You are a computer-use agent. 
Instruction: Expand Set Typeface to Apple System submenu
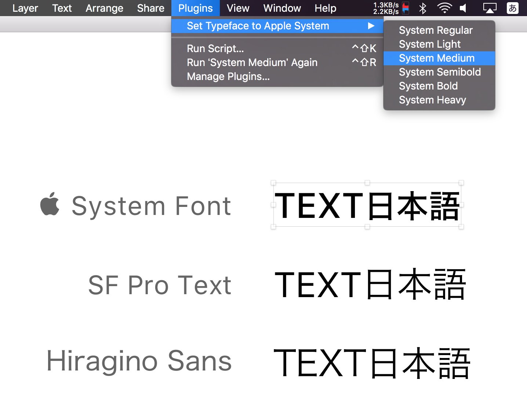(x=277, y=26)
